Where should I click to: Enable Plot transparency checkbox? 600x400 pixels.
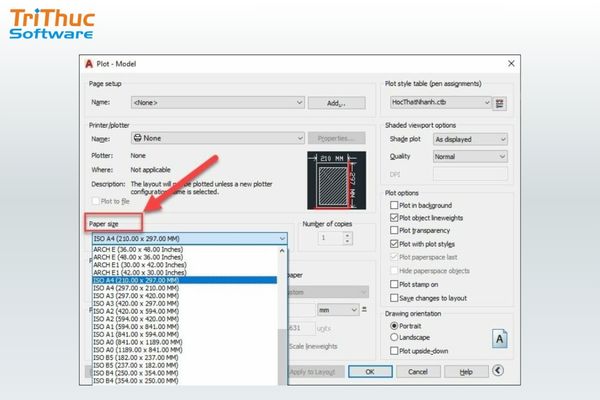(394, 230)
